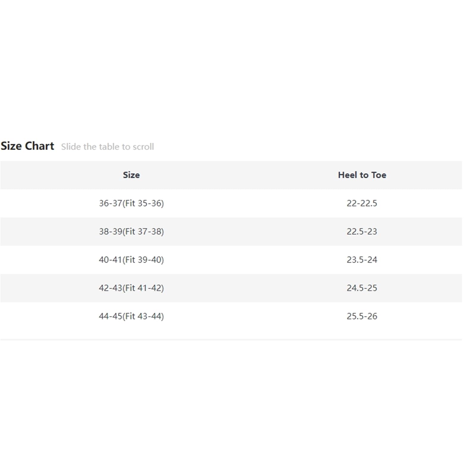Select the 23.5-24 heel to toe value
Viewport: 476px width, 476px height.
pyautogui.click(x=362, y=260)
